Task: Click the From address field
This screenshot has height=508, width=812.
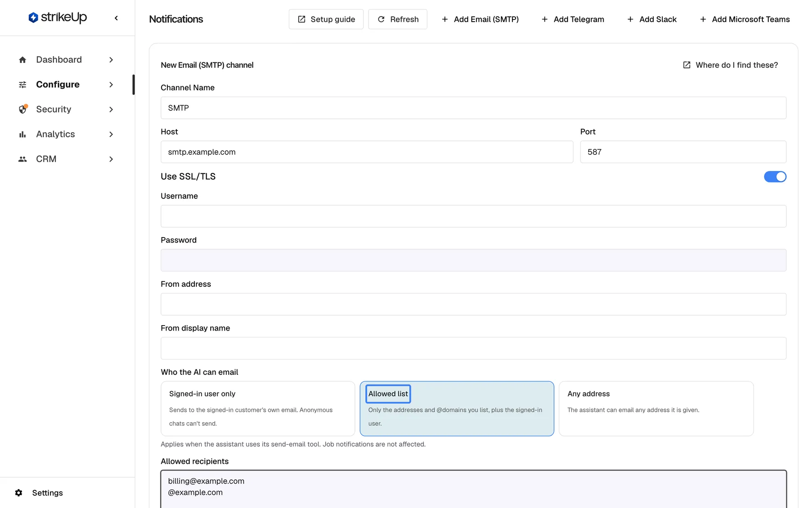Action: (x=473, y=304)
